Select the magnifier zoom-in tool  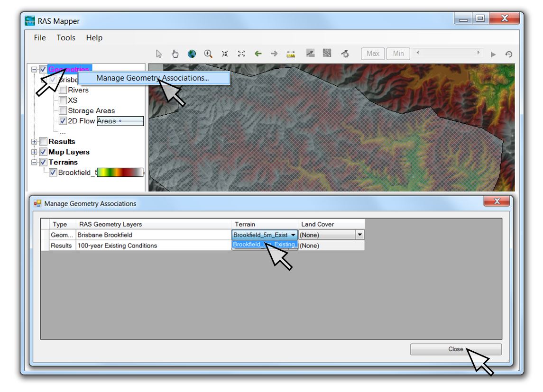coord(208,54)
